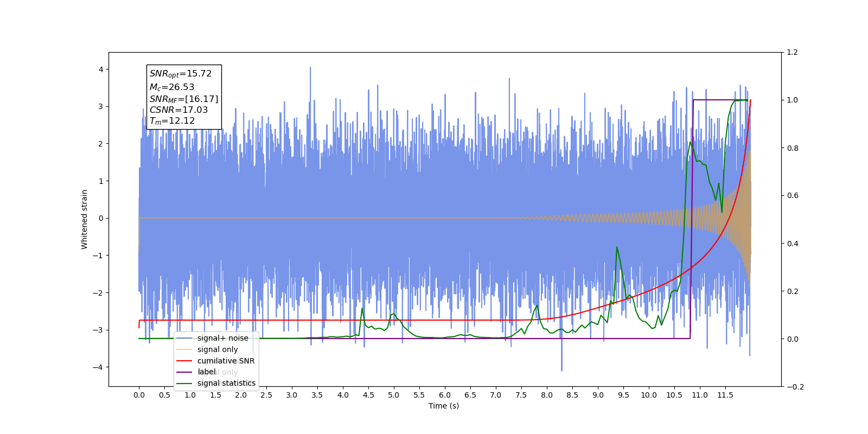868x434 pixels.
Task: Click the x-axis tick label 4.5
Action: point(368,395)
